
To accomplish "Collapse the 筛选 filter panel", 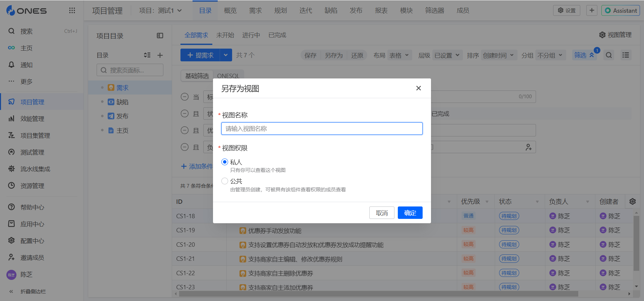I will (584, 55).
